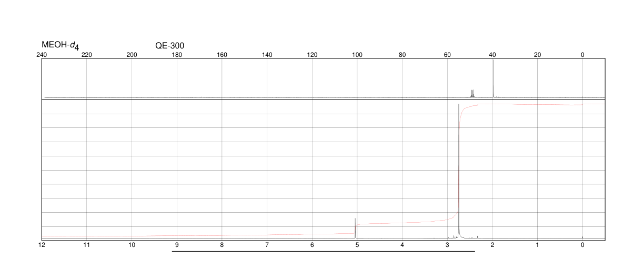
Task: Click the 6 ppm label on proton axis
Action: coord(312,245)
